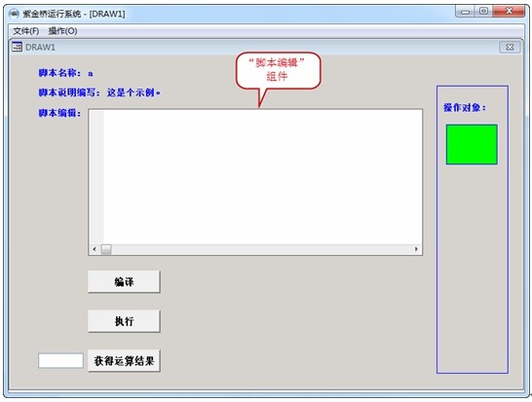
Task: Click the DAW1 child window icon
Action: tap(17, 47)
